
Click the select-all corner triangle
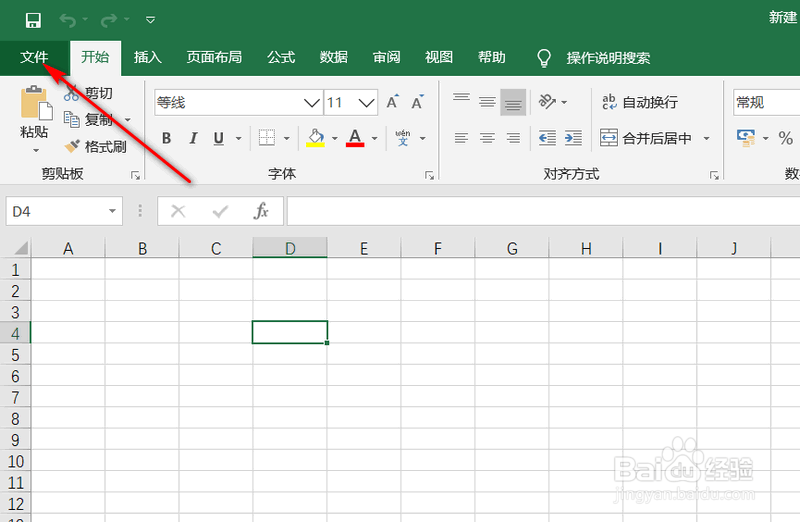pos(20,248)
